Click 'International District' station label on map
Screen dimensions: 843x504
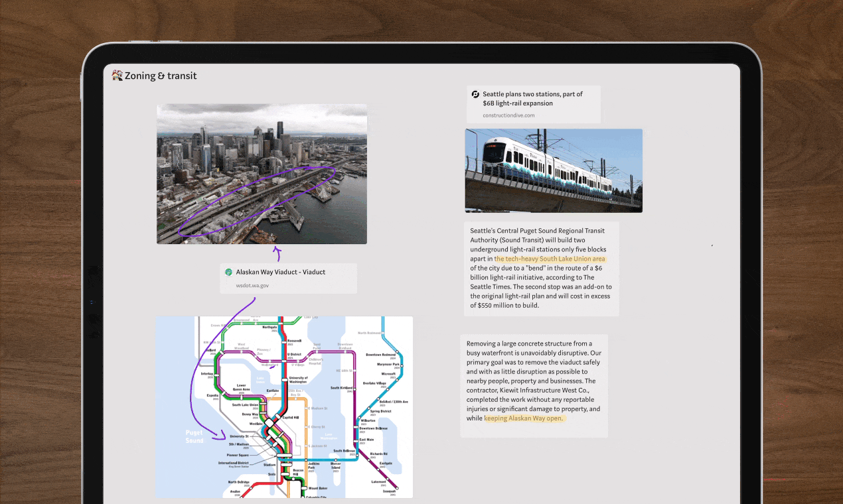point(234,463)
